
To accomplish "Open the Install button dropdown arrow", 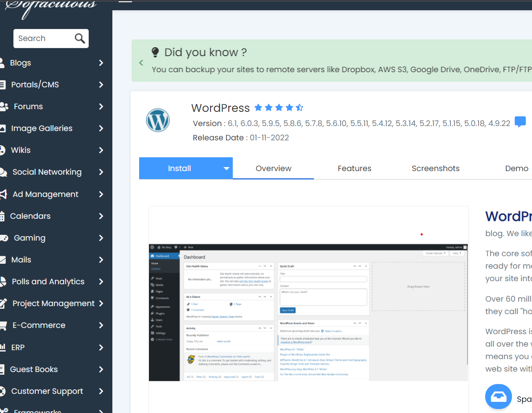I will pos(226,168).
